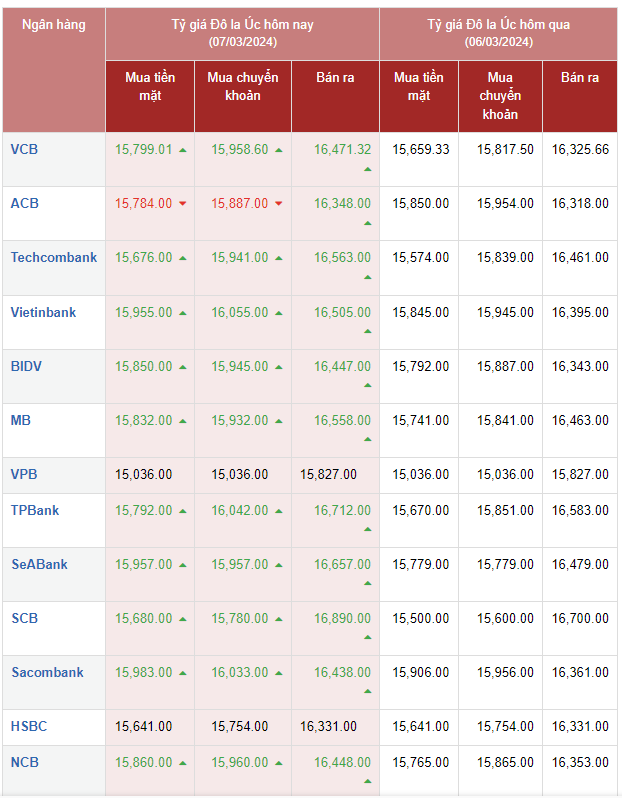
Task: Click the 'Ngân hàng' column header
Action: click(x=54, y=24)
